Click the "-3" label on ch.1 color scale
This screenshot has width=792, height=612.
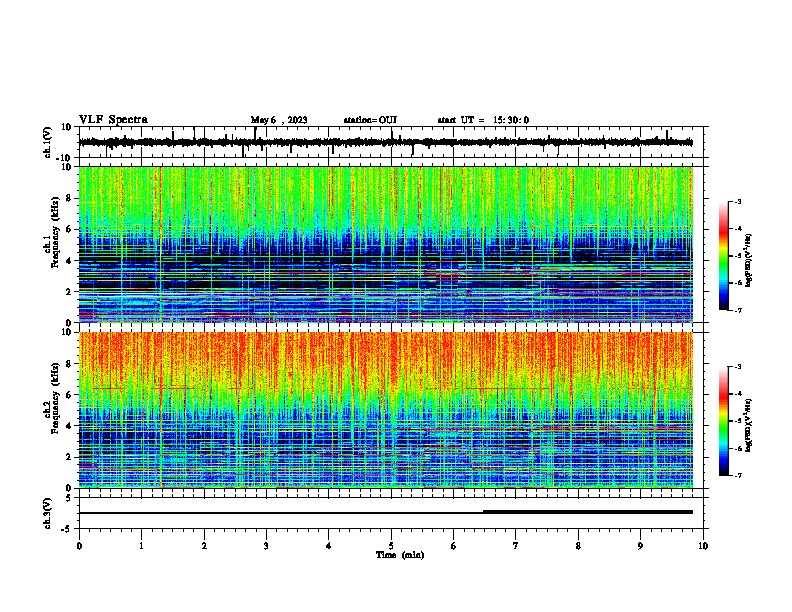tap(738, 201)
